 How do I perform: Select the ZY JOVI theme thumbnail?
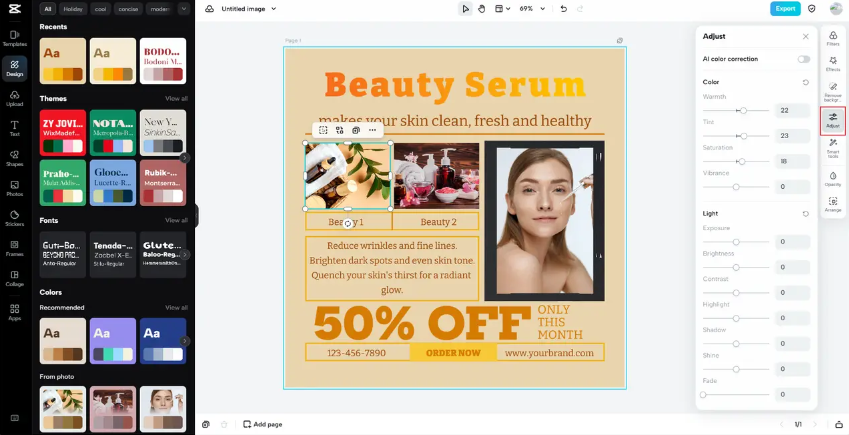click(63, 133)
